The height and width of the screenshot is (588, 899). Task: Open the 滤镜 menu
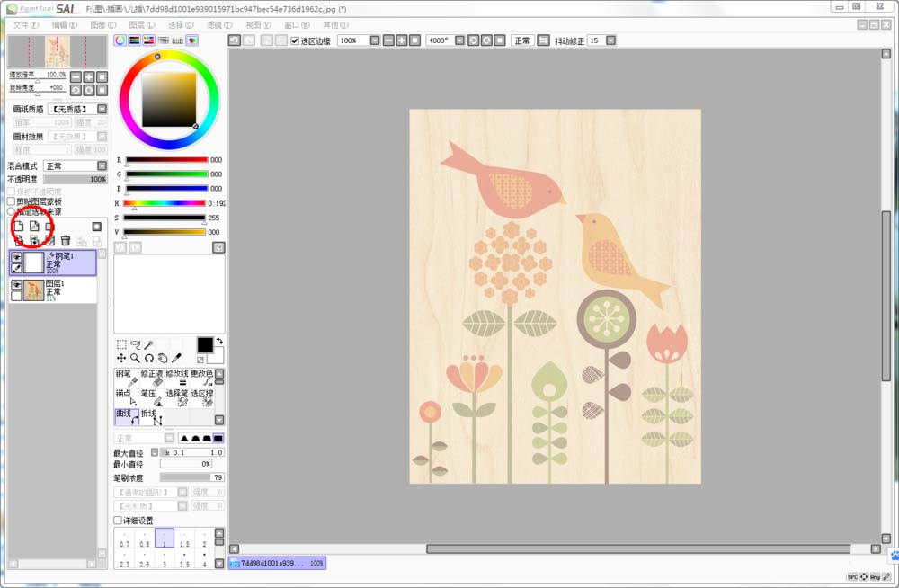219,25
